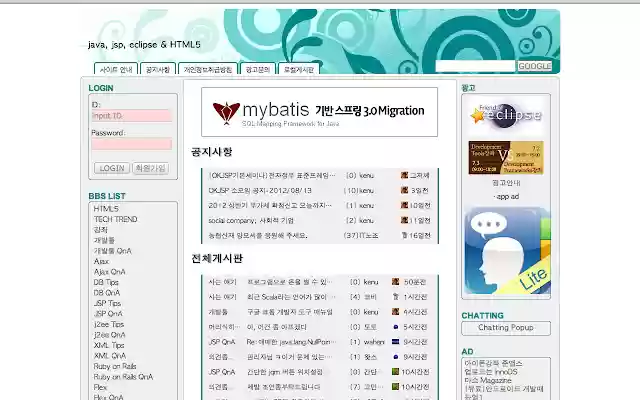The width and height of the screenshot is (640, 400).
Task: Open the DB Tips board link
Action: pyautogui.click(x=106, y=282)
